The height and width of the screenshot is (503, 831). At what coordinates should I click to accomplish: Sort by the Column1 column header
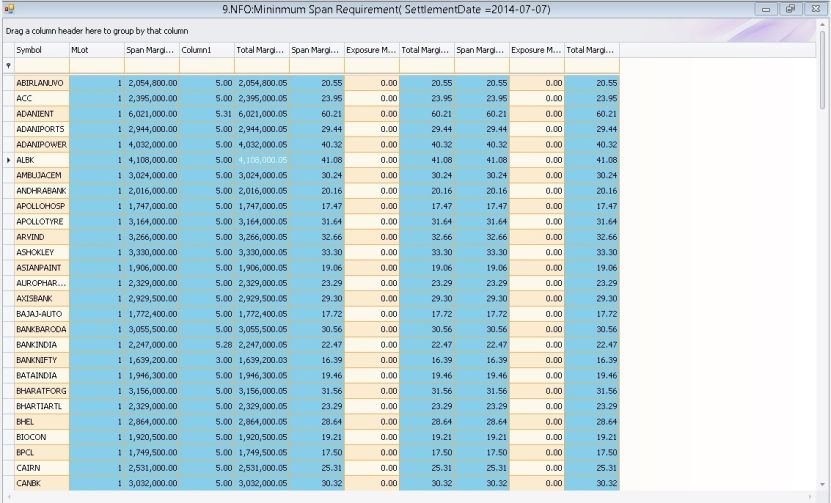(207, 50)
